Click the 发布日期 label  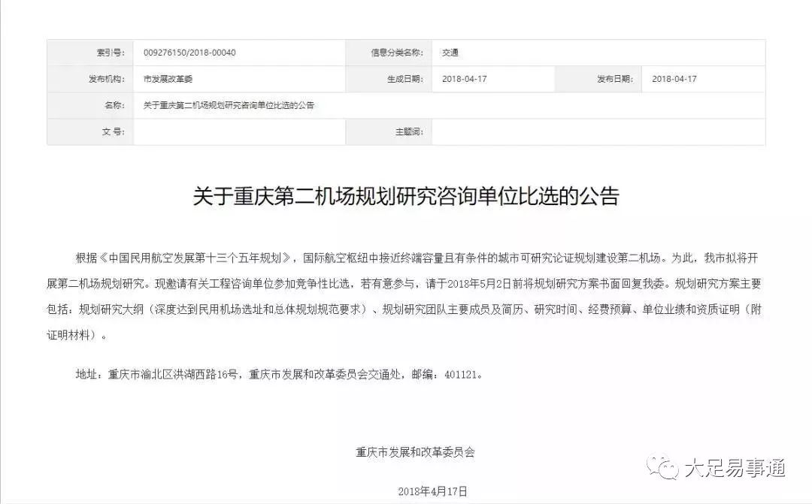pos(615,79)
